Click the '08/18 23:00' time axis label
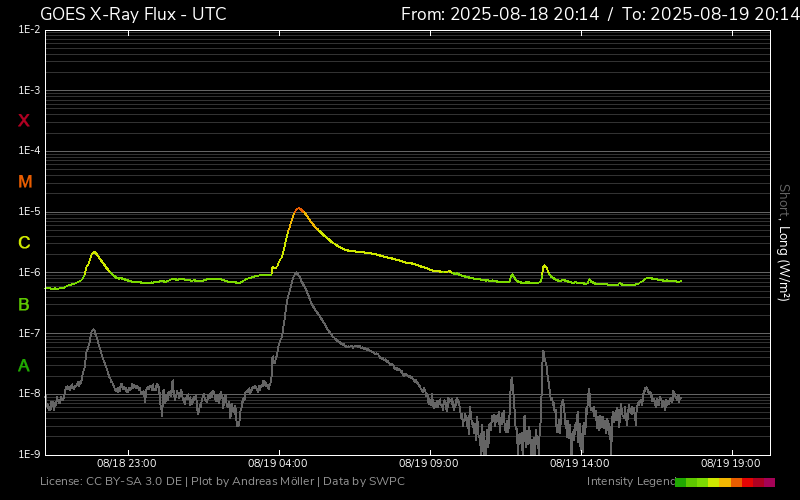This screenshot has height=500, width=800. [x=127, y=464]
